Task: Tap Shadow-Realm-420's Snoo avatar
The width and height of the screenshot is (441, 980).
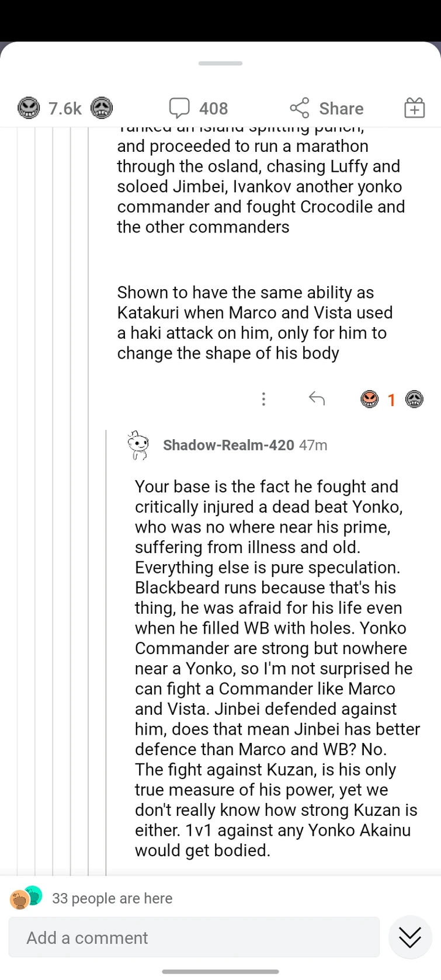Action: pyautogui.click(x=139, y=446)
